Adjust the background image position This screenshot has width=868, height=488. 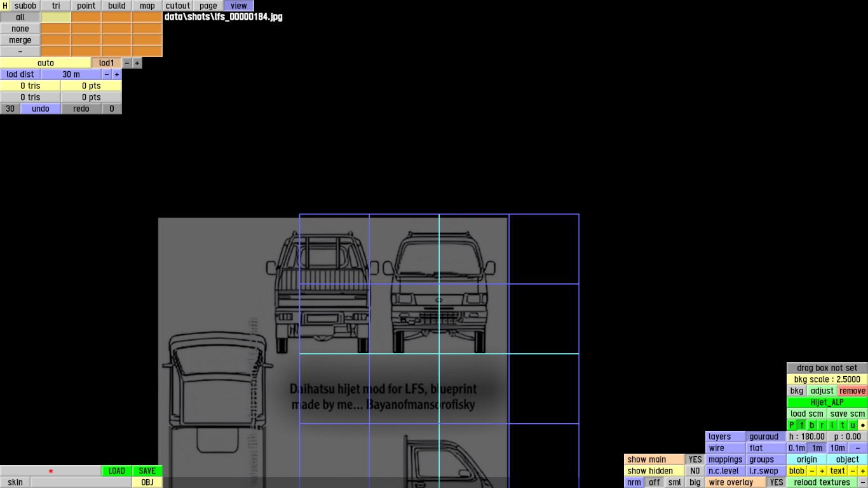[822, 391]
